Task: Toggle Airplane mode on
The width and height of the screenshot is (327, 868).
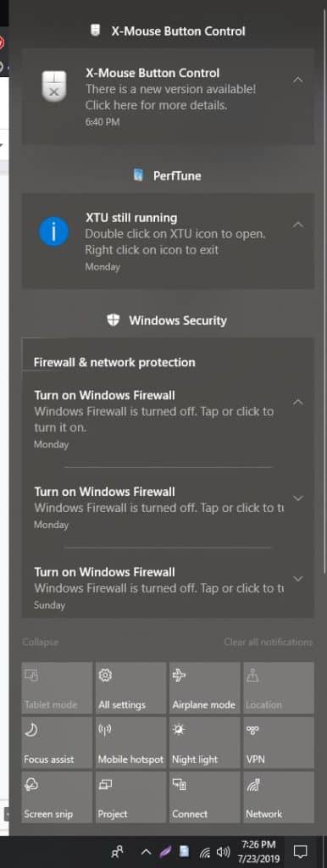Action: [x=205, y=688]
